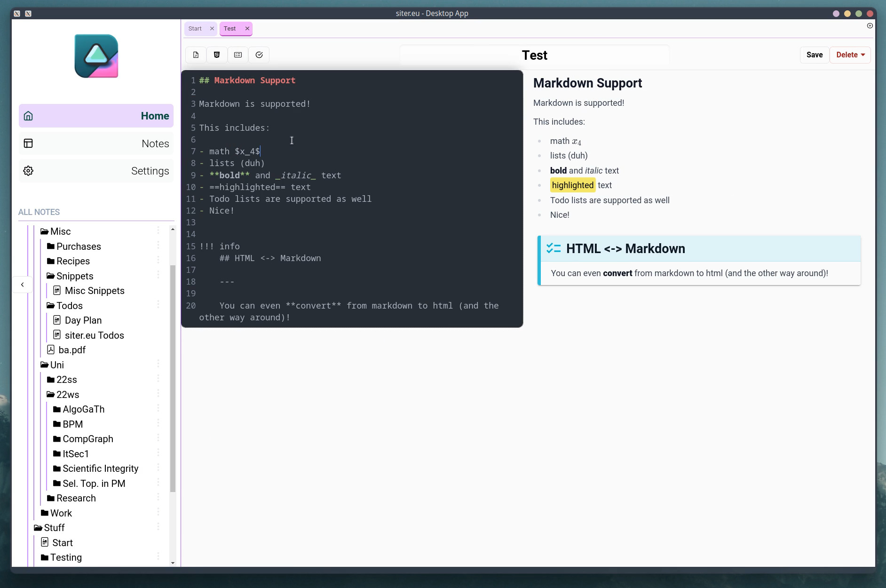Close the Start tab
Image resolution: width=886 pixels, height=588 pixels.
[213, 28]
